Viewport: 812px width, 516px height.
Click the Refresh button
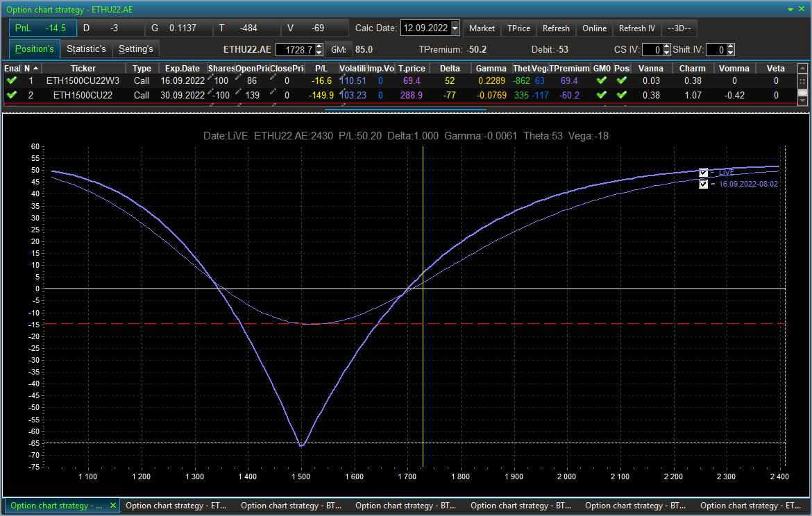556,28
